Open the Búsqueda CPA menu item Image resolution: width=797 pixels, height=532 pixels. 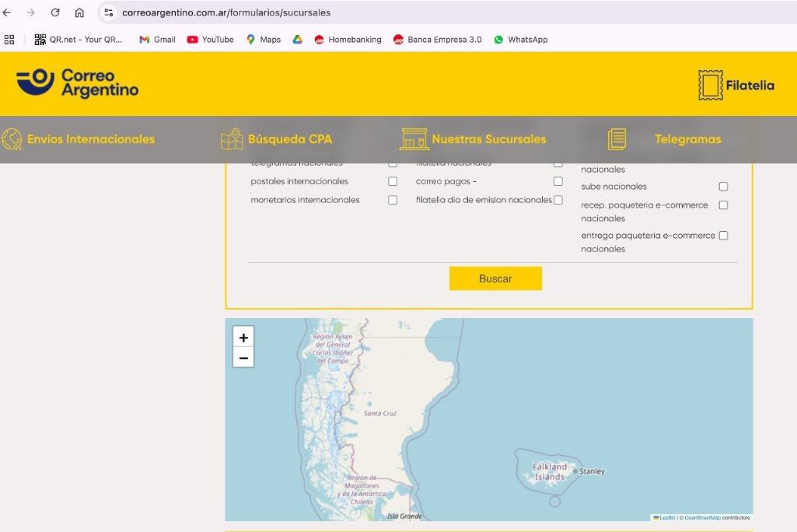[289, 138]
